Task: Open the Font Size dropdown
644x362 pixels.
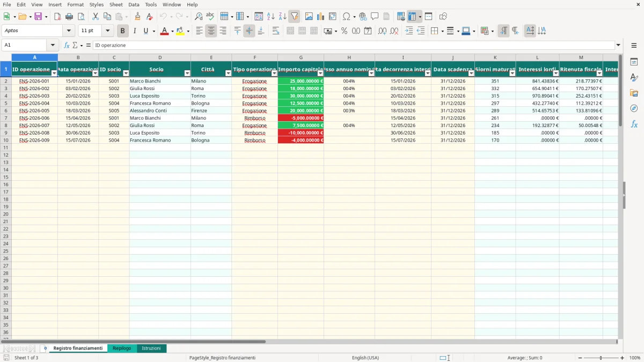Action: pos(107,31)
